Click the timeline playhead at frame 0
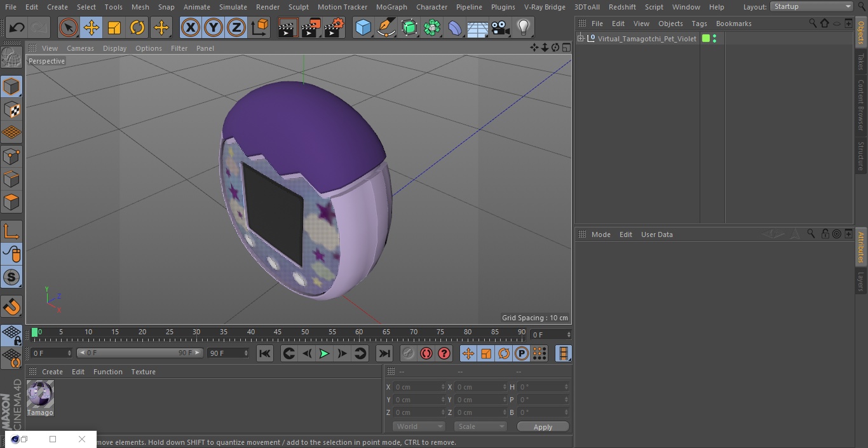 coord(35,332)
